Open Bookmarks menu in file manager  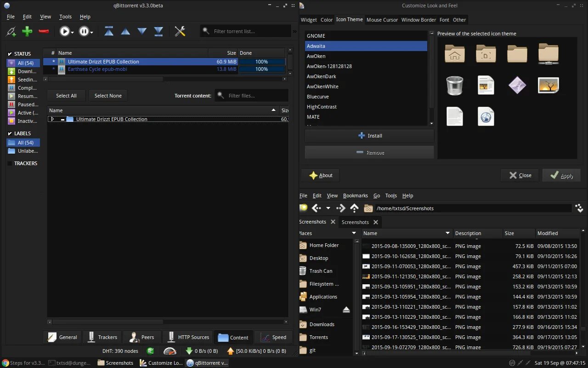point(356,195)
